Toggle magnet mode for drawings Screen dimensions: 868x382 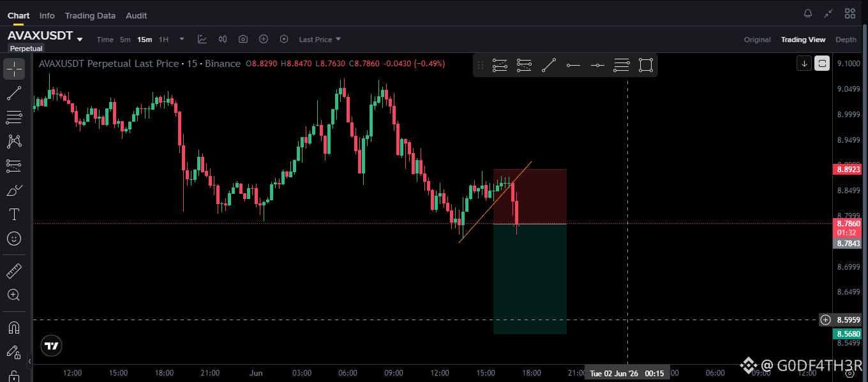(x=14, y=327)
